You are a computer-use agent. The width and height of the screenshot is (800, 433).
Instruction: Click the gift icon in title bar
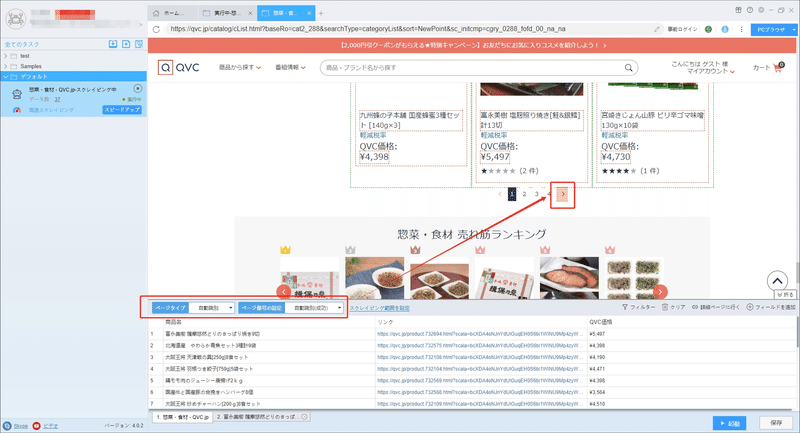738,10
